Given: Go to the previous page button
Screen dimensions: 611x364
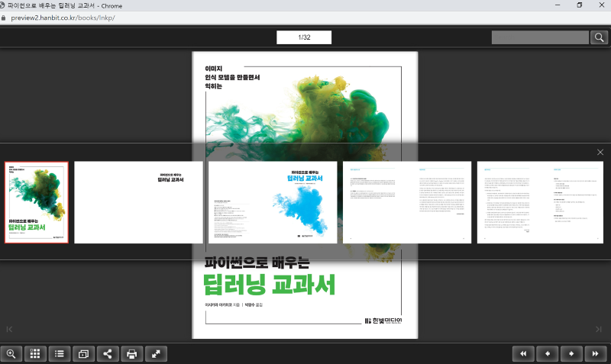Looking at the screenshot, I should coord(547,354).
